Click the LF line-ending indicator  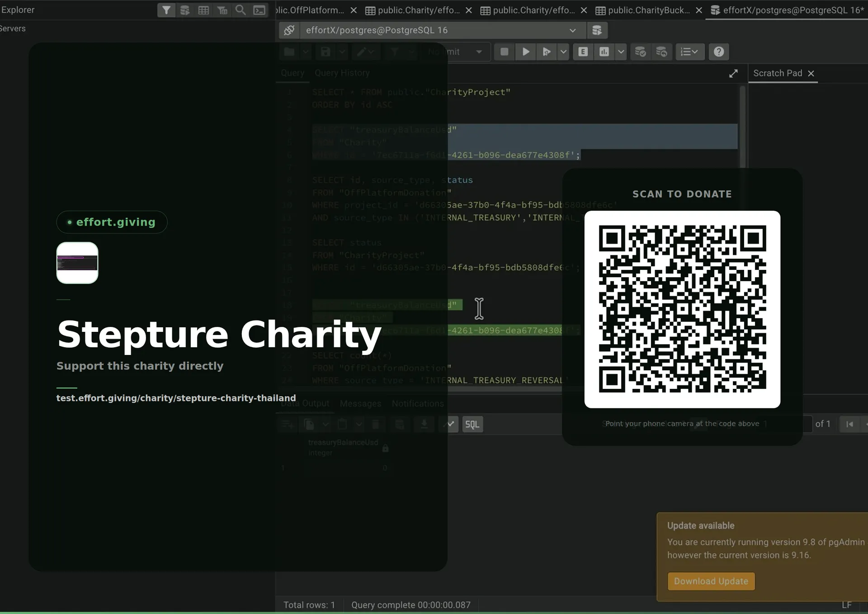point(847,605)
